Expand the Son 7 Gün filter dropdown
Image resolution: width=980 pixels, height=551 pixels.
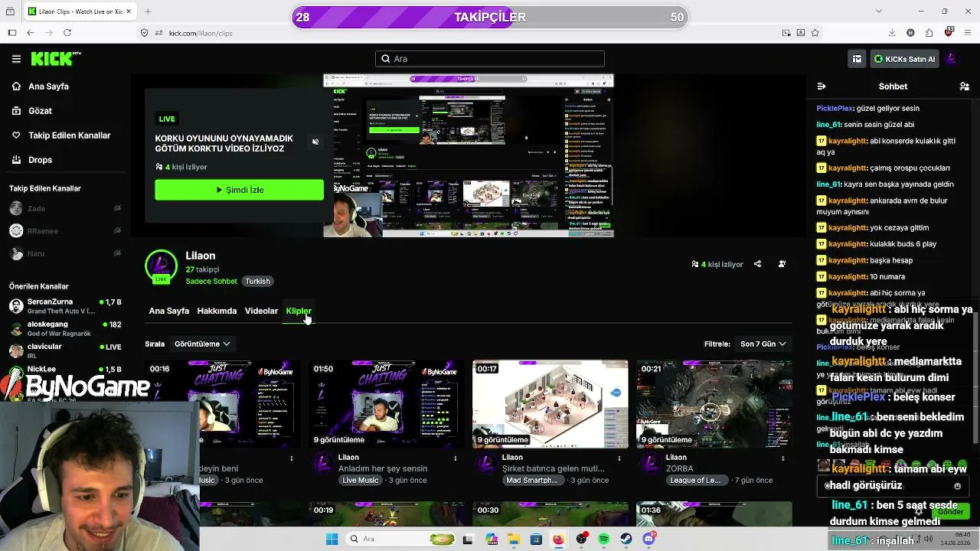coord(763,344)
